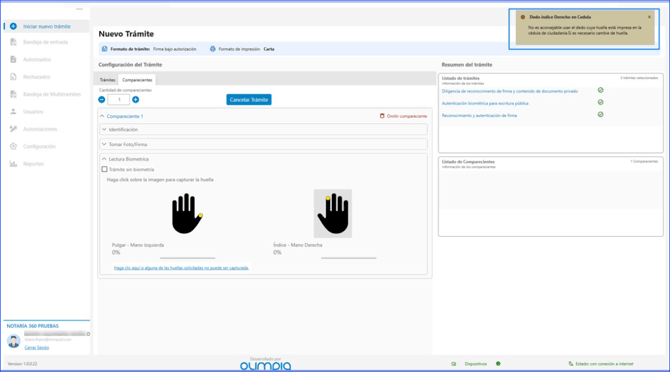This screenshot has width=670, height=372.
Task: Click Cerrar Sesión link
Action: (x=37, y=347)
